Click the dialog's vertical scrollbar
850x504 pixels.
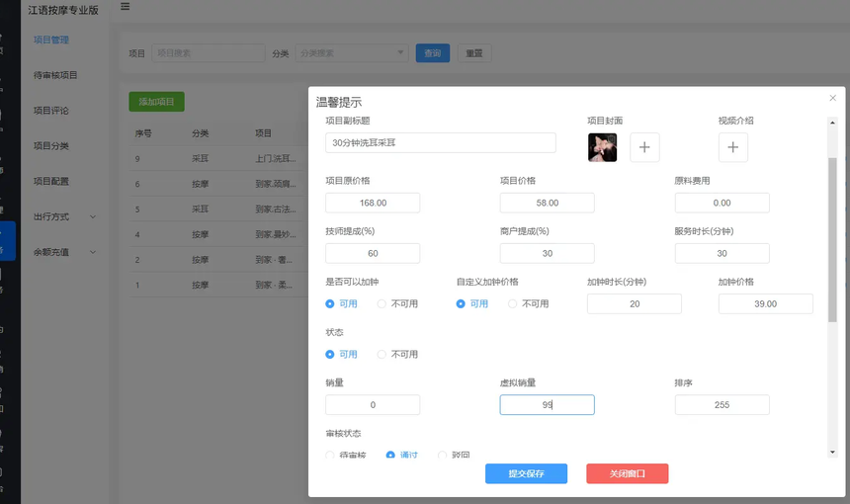pyautogui.click(x=832, y=239)
